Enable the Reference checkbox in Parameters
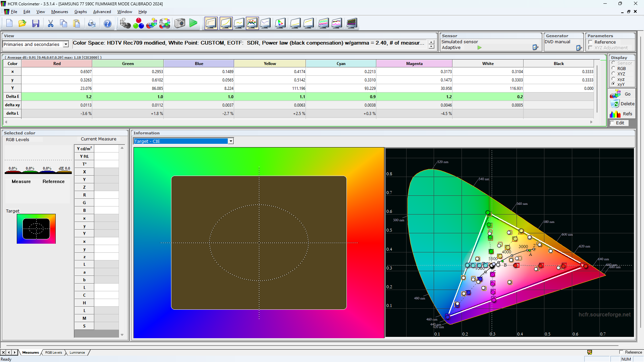 point(590,42)
